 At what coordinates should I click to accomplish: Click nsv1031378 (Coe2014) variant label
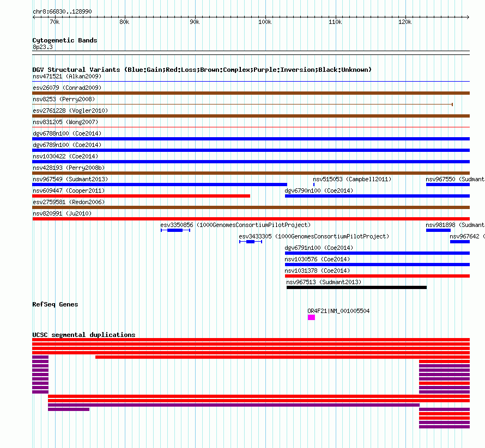[317, 271]
